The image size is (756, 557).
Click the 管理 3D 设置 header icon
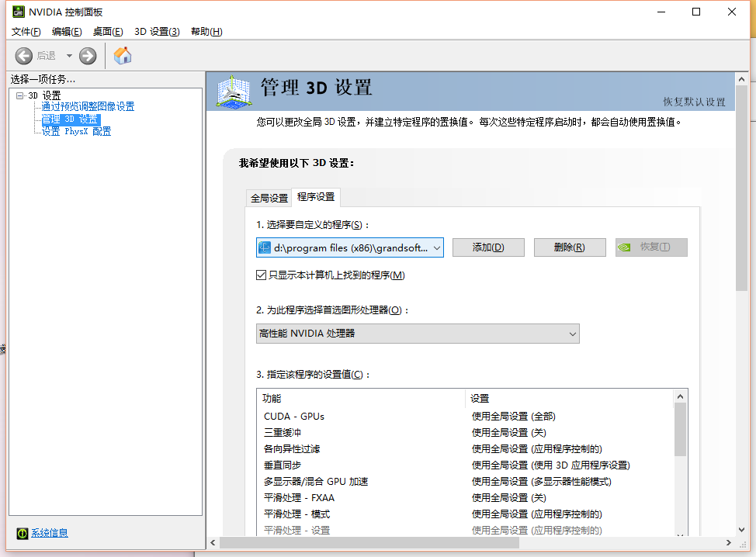tap(234, 92)
